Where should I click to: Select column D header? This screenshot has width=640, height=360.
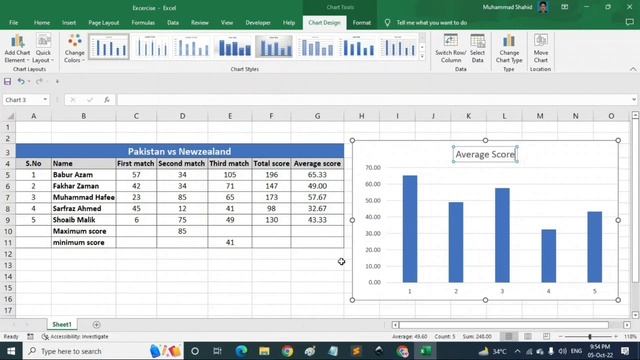point(182,116)
